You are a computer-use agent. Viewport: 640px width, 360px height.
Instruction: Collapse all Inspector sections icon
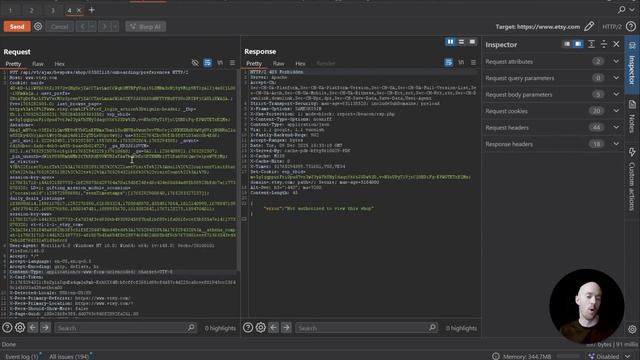coord(604,44)
